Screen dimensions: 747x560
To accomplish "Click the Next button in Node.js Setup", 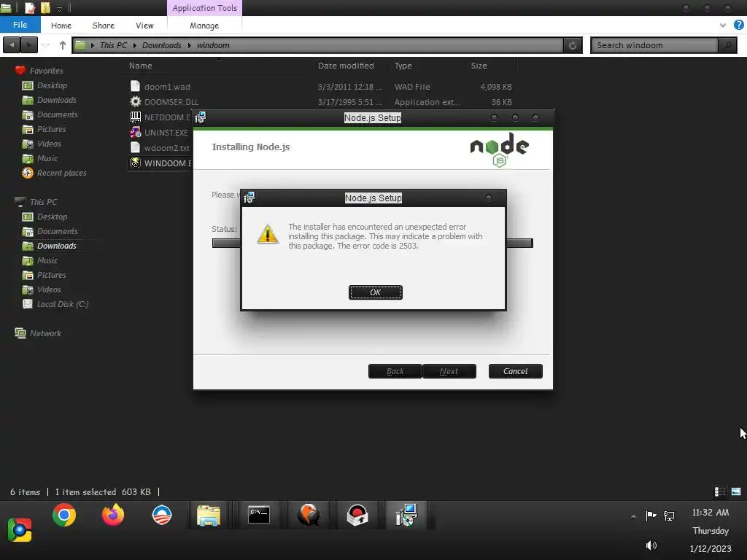I will 449,371.
